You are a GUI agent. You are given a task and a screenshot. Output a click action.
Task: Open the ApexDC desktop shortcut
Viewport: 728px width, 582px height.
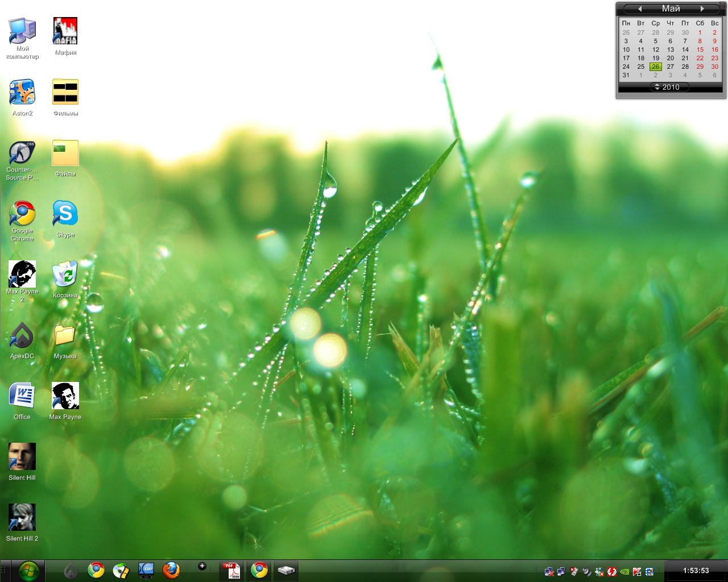click(22, 336)
